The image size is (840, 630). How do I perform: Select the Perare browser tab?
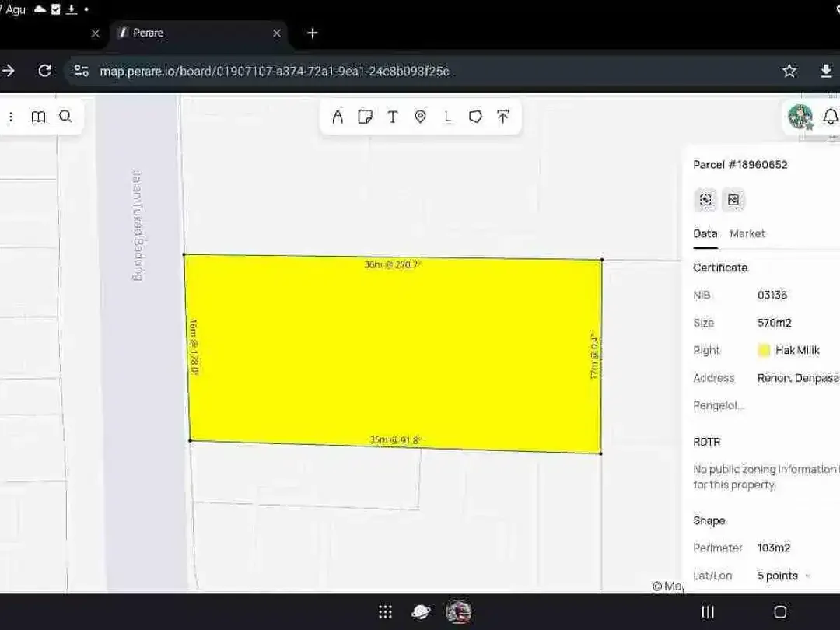(x=198, y=33)
